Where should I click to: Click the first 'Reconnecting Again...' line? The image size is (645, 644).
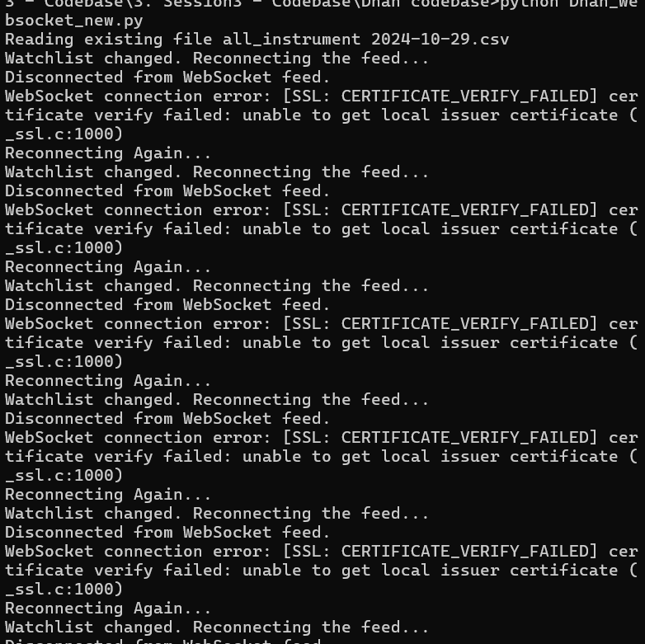point(108,153)
